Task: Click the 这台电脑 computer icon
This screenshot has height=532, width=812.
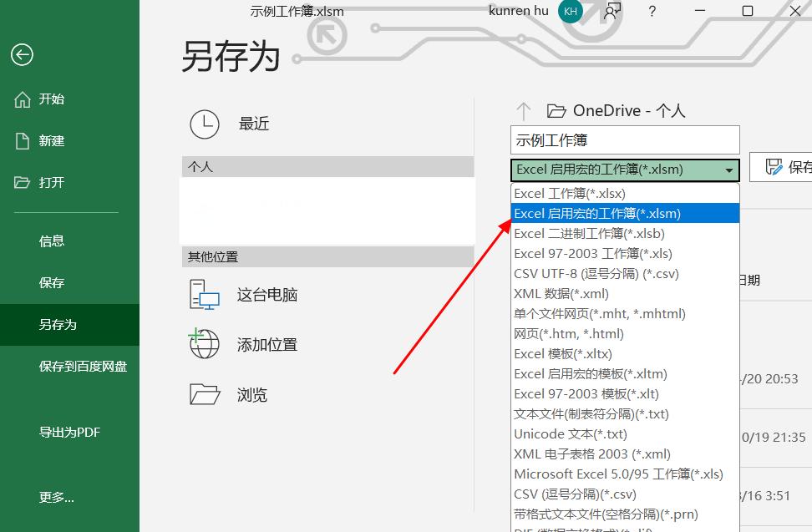Action: tap(205, 295)
